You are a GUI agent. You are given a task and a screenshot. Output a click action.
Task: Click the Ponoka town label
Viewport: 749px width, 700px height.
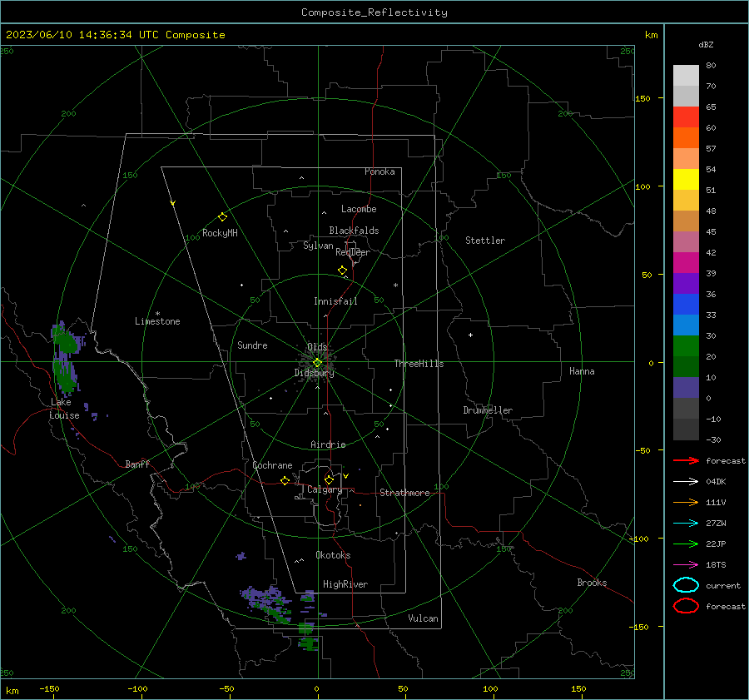[379, 171]
